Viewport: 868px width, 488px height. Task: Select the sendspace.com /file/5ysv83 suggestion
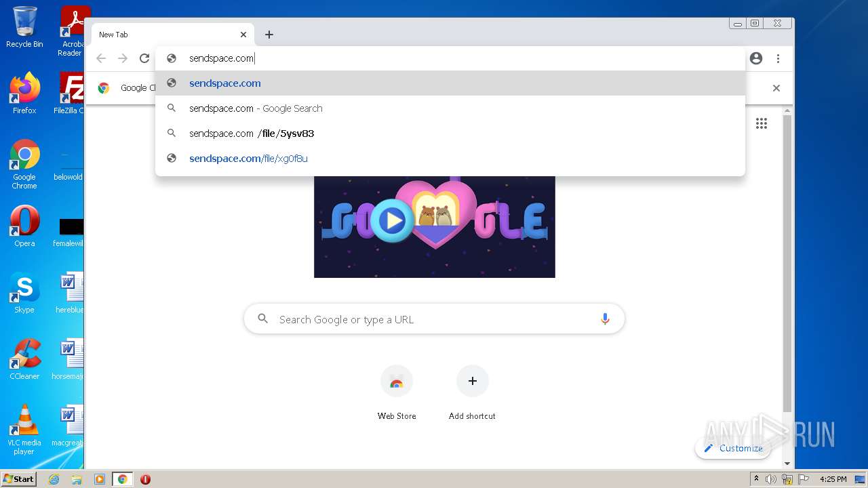click(450, 134)
